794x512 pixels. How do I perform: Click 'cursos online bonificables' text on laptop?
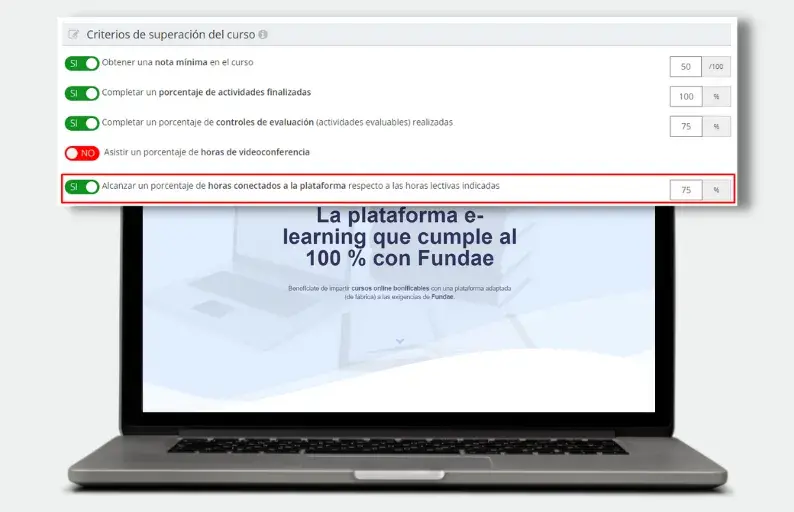pyautogui.click(x=390, y=288)
